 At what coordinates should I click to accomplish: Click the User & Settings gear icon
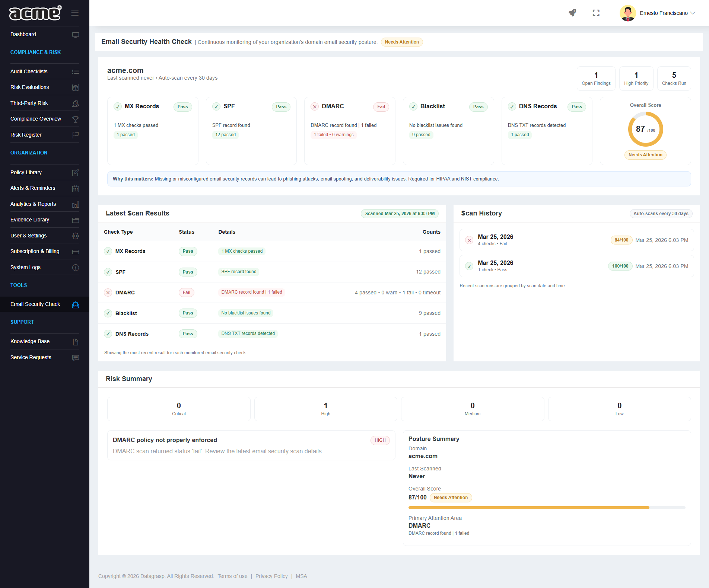76,236
